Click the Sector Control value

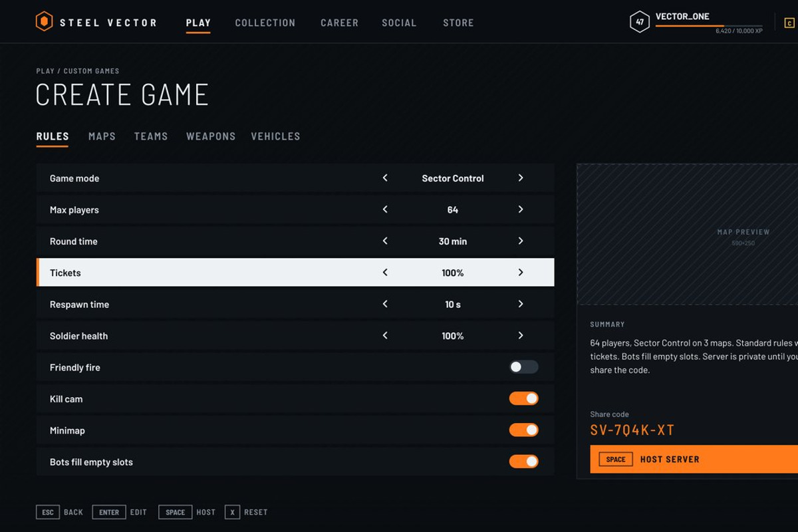453,178
